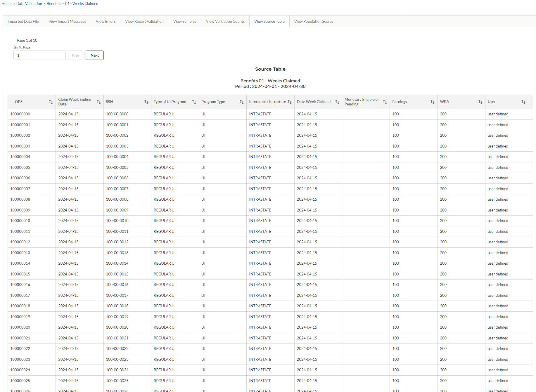Sort by SSN column arrows
The height and width of the screenshot is (392, 536).
[x=146, y=102]
